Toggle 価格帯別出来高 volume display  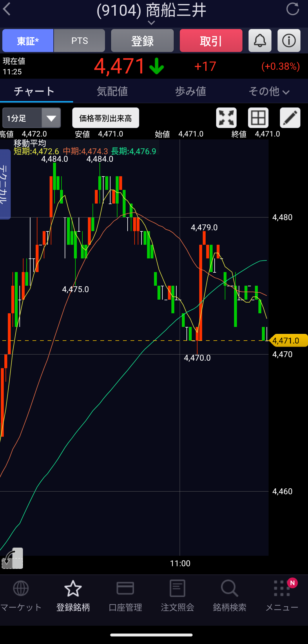106,118
